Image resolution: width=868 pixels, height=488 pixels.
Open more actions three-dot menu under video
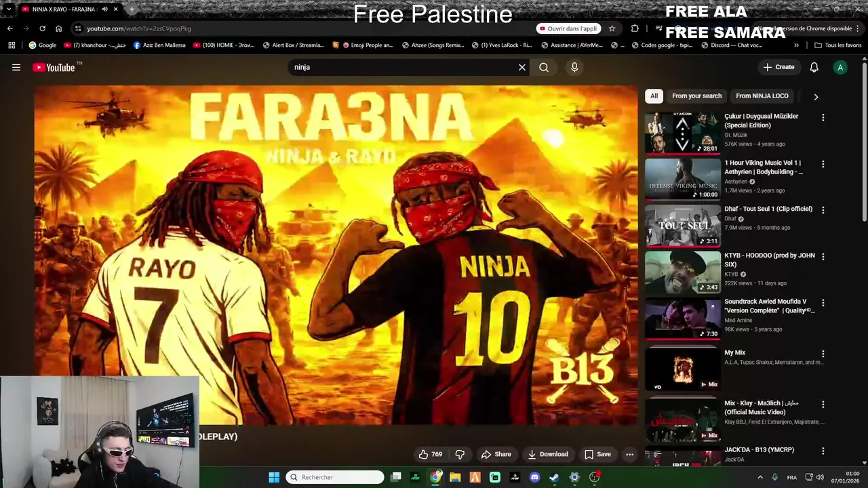pos(629,454)
